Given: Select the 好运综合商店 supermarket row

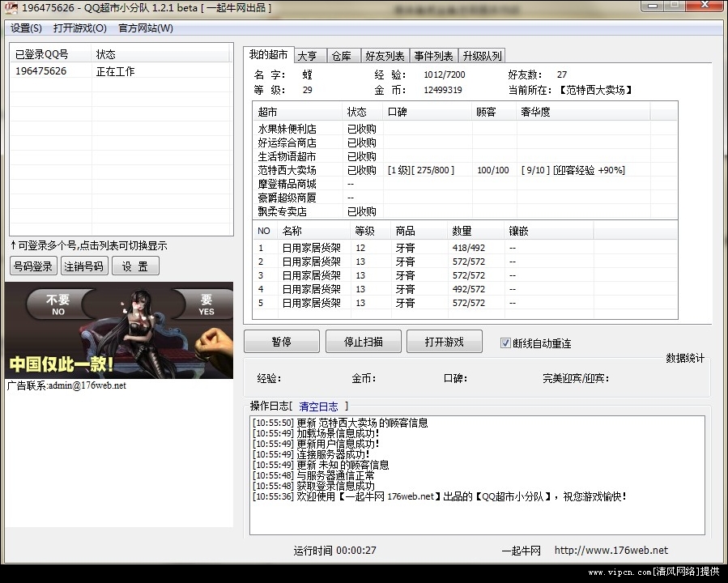Looking at the screenshot, I should tap(464, 143).
